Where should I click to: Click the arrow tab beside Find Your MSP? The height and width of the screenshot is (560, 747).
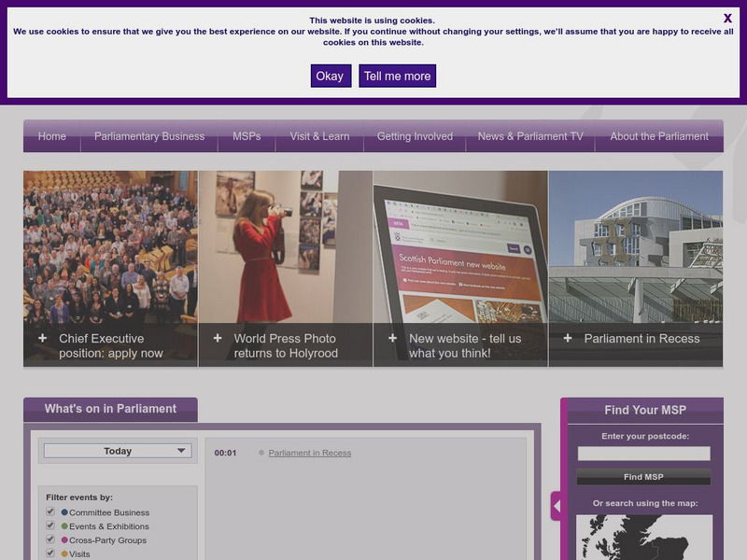point(555,504)
